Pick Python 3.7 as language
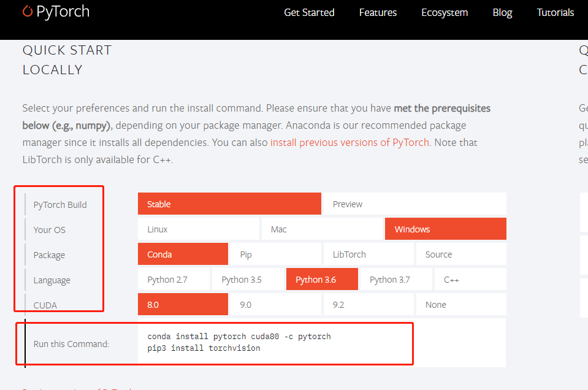This screenshot has width=588, height=390. click(396, 280)
